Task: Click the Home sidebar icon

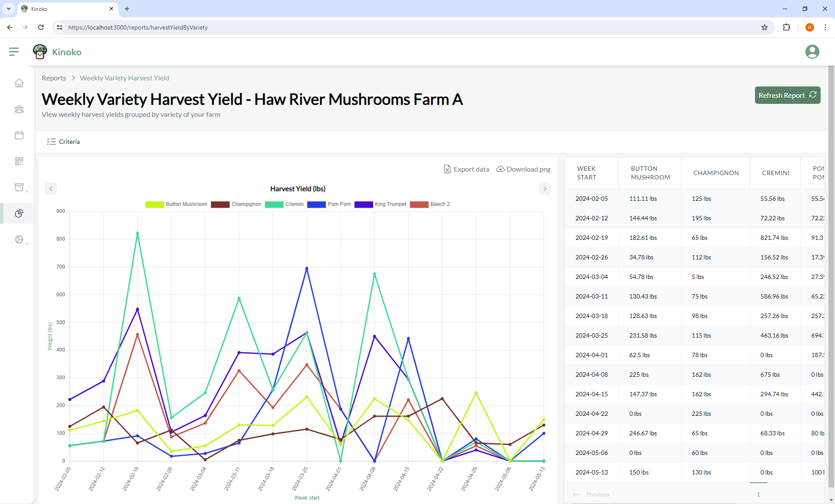Action: (x=19, y=83)
